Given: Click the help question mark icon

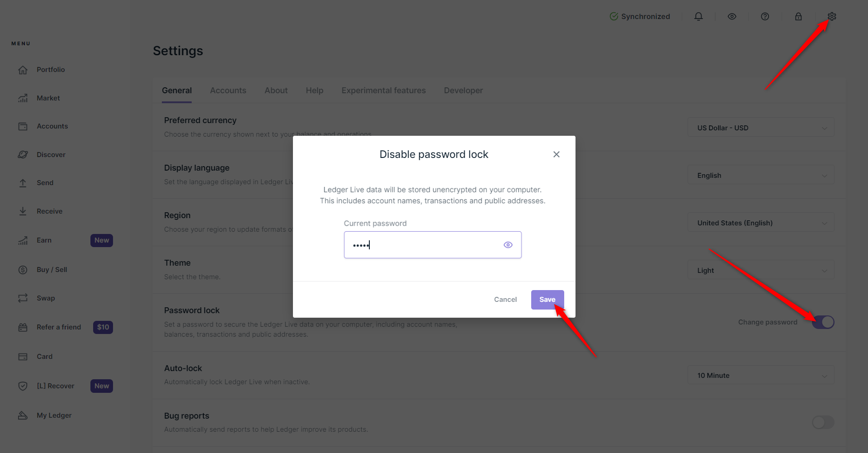Looking at the screenshot, I should 765,17.
